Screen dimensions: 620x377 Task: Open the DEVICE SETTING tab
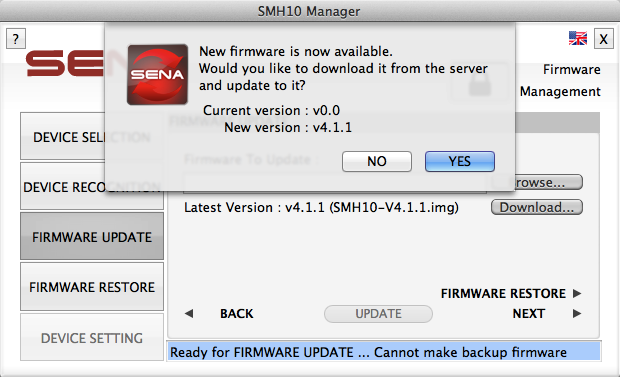[x=92, y=337]
